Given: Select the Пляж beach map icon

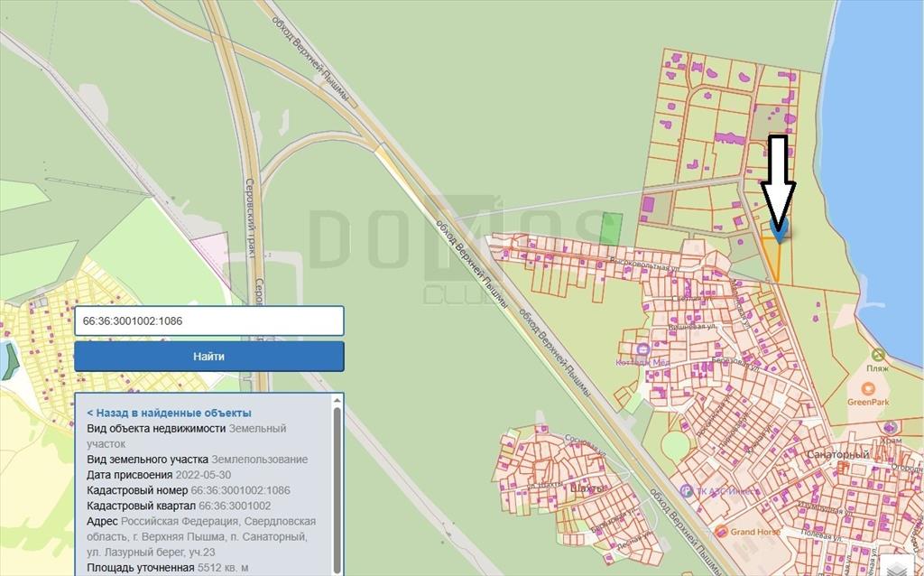Looking at the screenshot, I should 877,355.
